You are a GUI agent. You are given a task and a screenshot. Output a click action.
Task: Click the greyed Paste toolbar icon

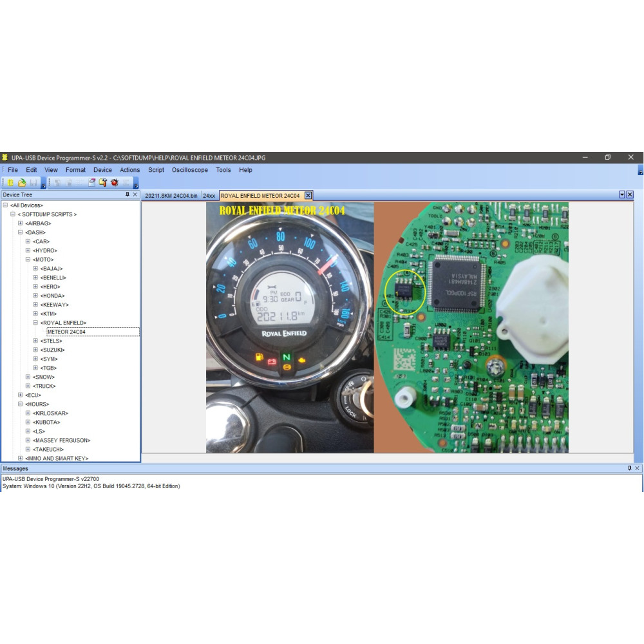pyautogui.click(x=69, y=182)
